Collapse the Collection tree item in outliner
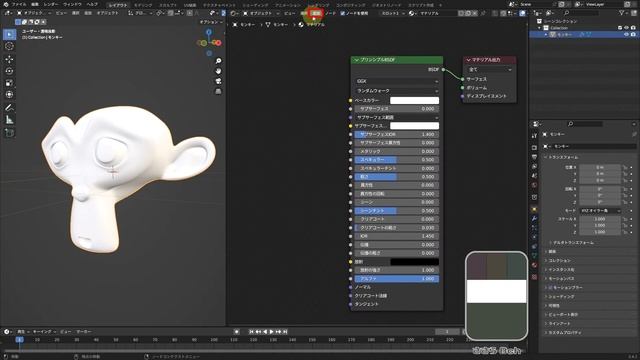 coord(540,28)
